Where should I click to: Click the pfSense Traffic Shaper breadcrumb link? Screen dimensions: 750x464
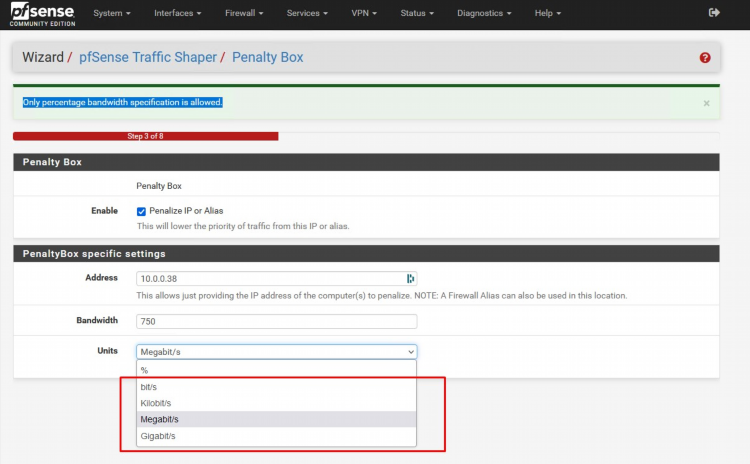coord(148,57)
